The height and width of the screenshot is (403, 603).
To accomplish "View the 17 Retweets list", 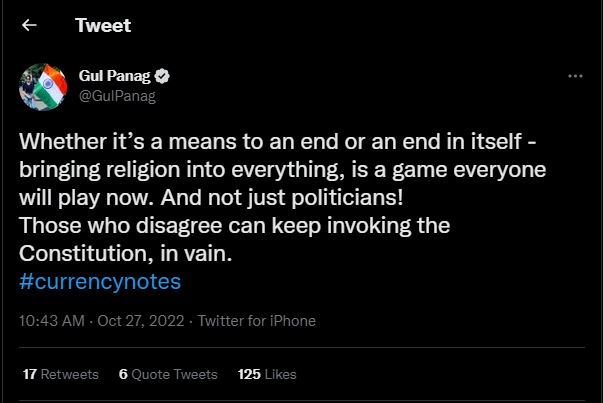I will click(60, 374).
